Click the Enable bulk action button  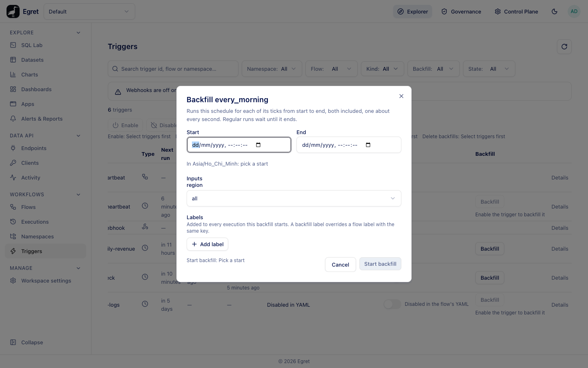(x=125, y=125)
